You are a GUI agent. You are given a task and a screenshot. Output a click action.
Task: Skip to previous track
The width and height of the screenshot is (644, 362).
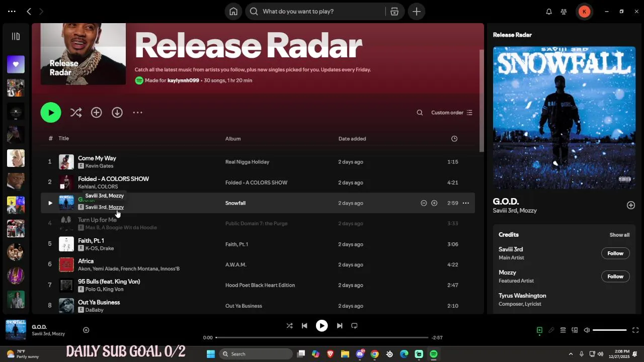[x=304, y=326]
